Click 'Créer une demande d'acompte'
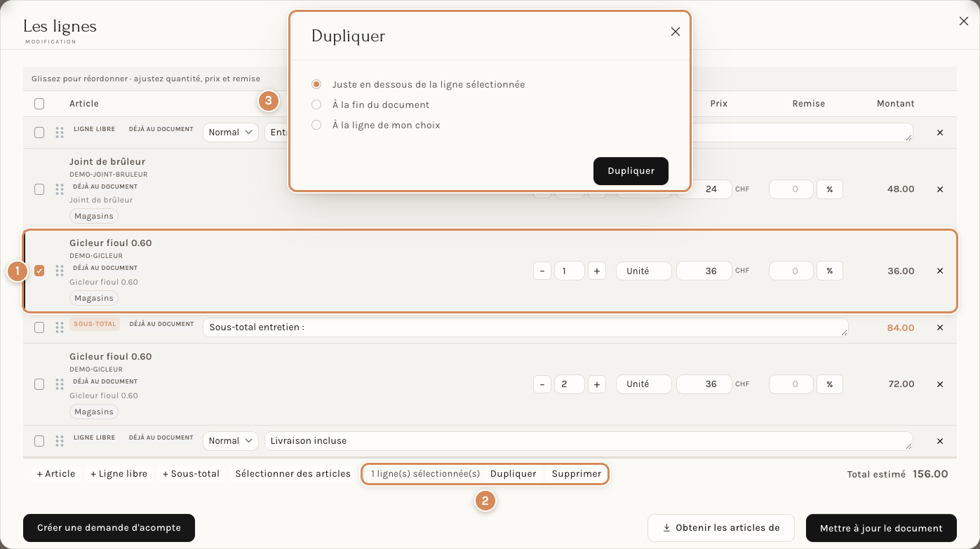This screenshot has width=980, height=549. tap(109, 528)
